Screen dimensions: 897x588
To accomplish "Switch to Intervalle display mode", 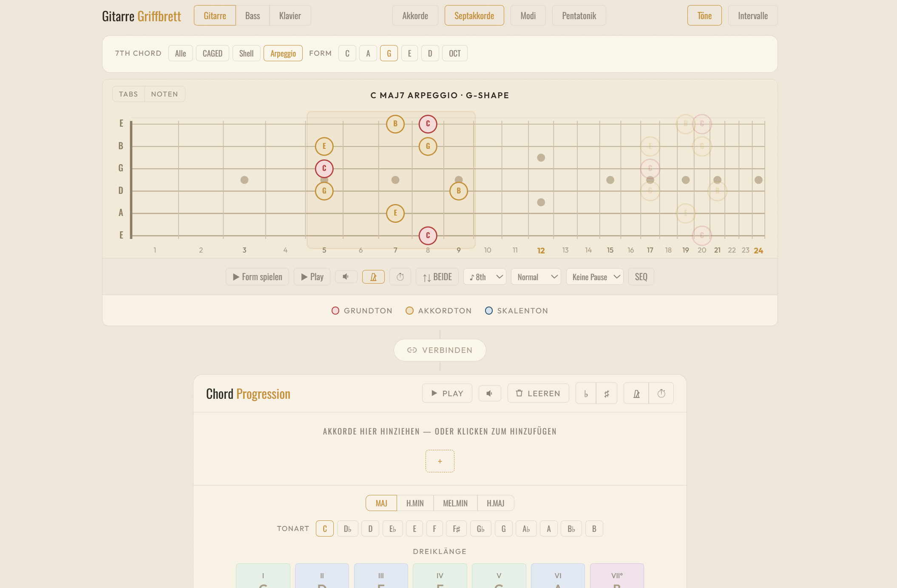I will click(753, 16).
